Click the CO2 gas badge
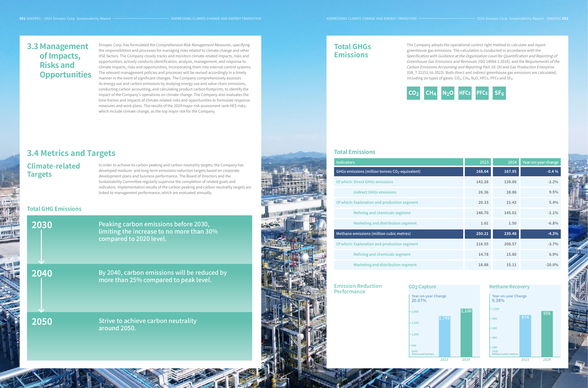 pos(413,93)
